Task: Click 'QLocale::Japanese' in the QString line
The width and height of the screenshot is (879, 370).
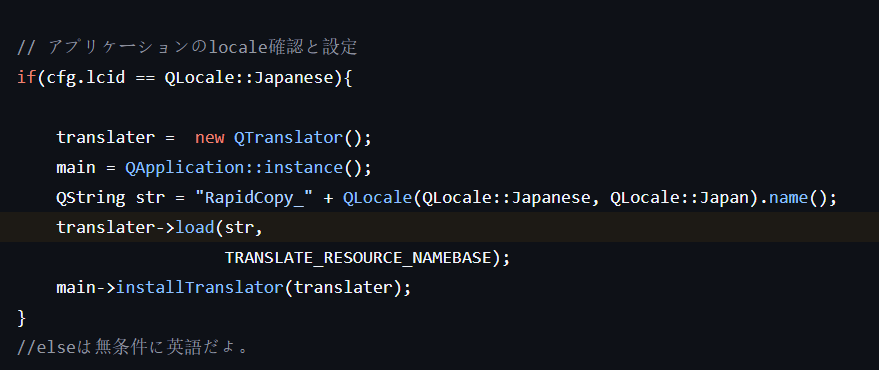Action: pos(507,197)
